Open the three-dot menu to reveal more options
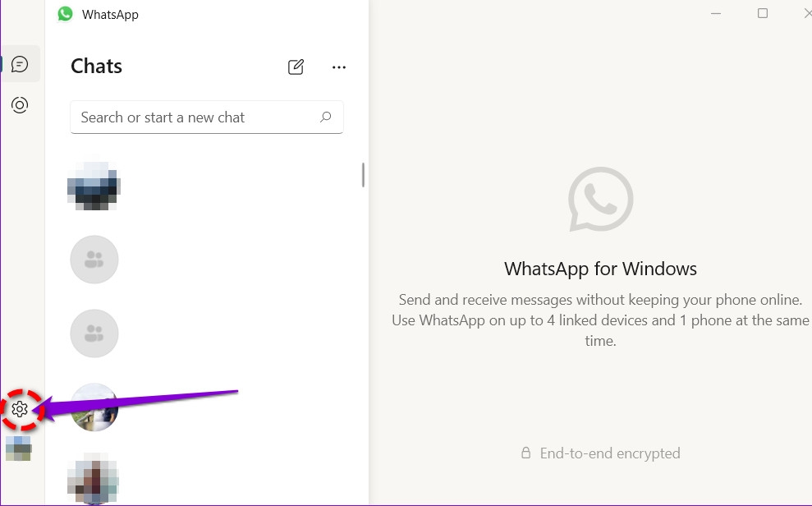Viewport: 812px width, 506px height. pyautogui.click(x=339, y=67)
